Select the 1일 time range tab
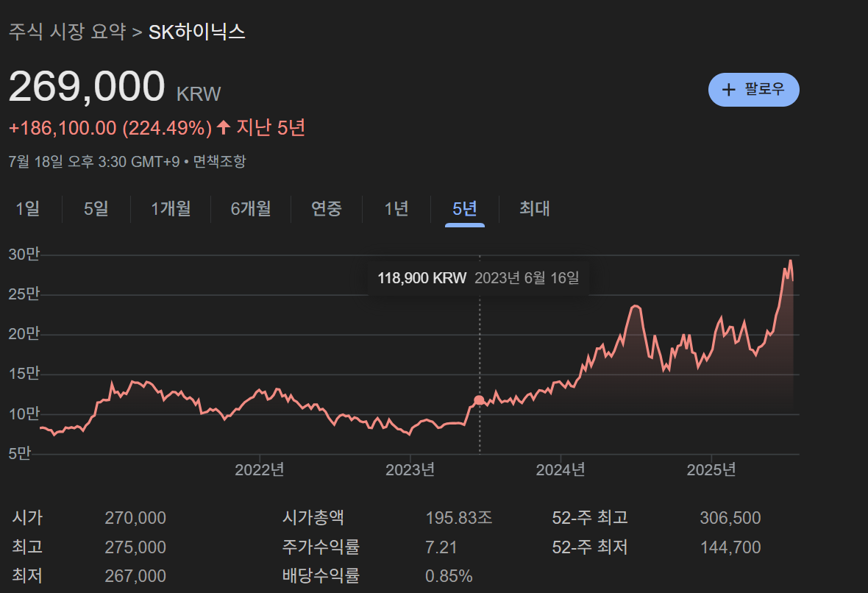The image size is (868, 593). point(28,209)
